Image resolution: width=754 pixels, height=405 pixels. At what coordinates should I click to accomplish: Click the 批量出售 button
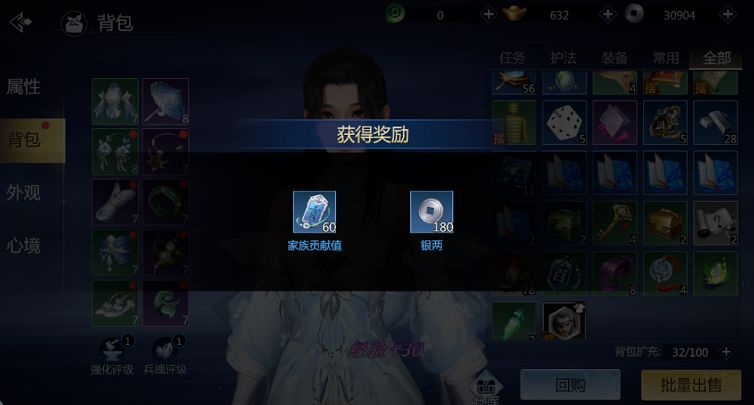(x=691, y=385)
